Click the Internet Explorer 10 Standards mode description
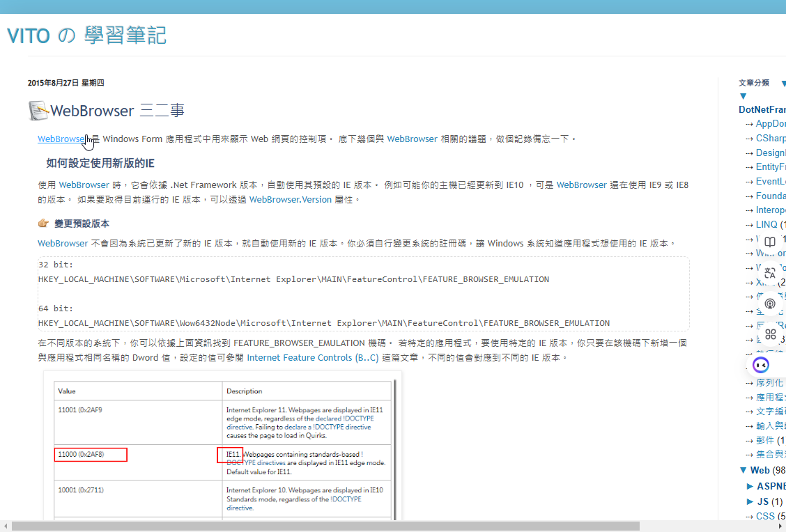 click(x=305, y=499)
